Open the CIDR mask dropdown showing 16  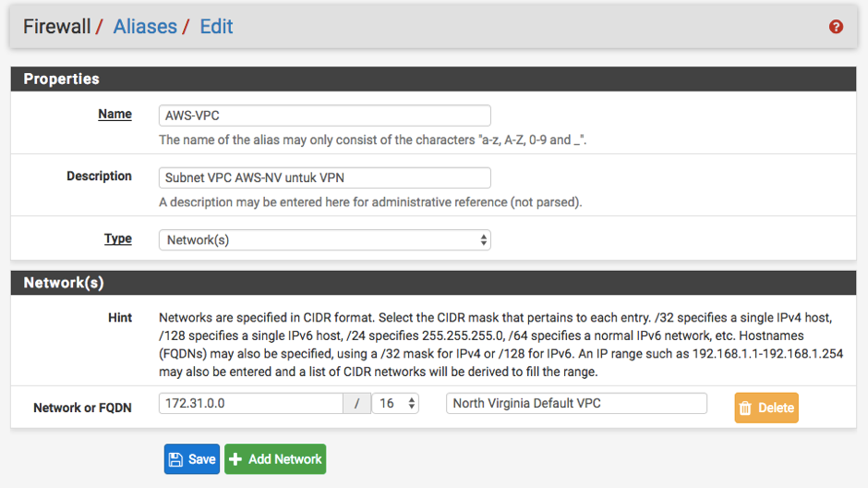pos(395,403)
